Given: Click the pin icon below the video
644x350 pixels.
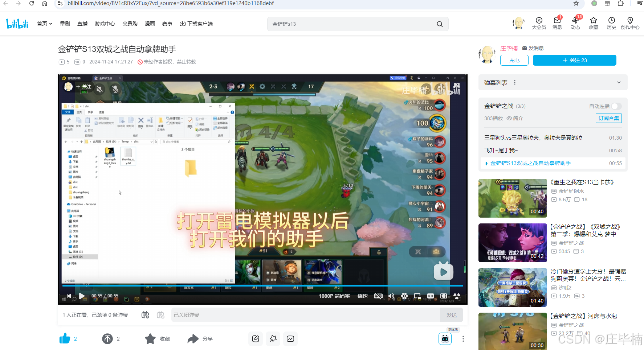Looking at the screenshot, I should point(273,339).
